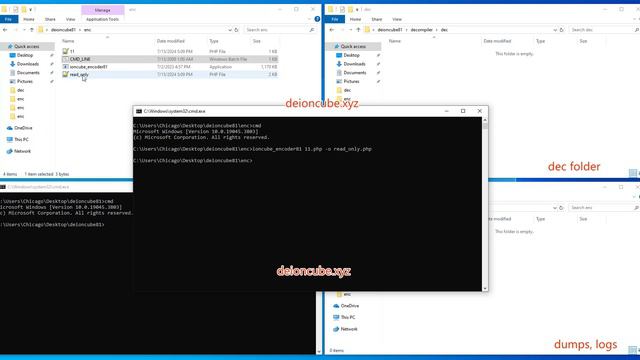Screen dimensions: 640x360
Task: Open the Customize Quick Access Toolbar dropdown in enc window
Action: point(30,9)
